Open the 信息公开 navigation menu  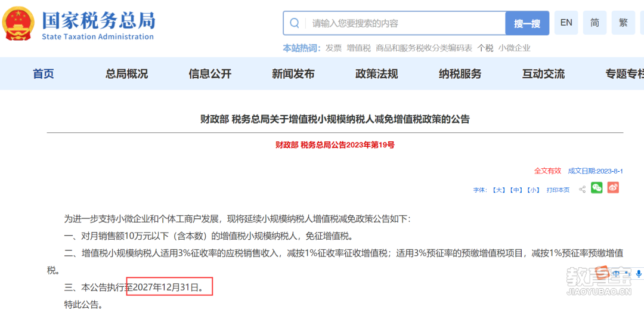(210, 74)
